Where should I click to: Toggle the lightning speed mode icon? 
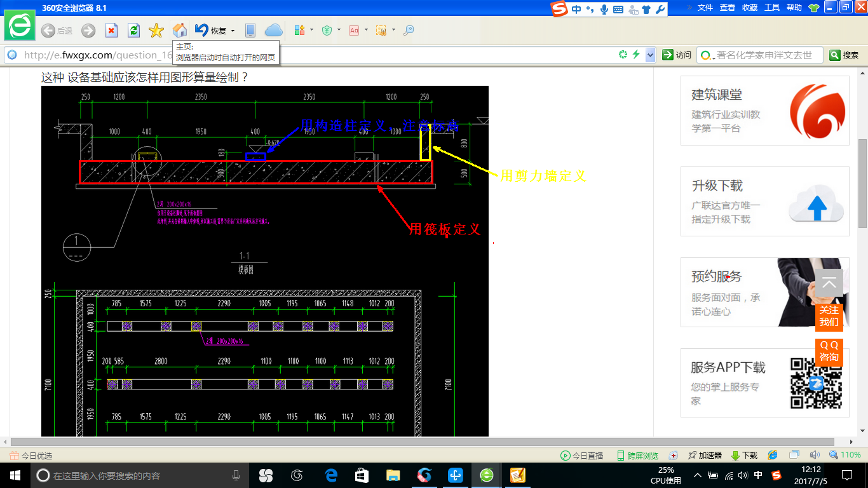tap(636, 55)
